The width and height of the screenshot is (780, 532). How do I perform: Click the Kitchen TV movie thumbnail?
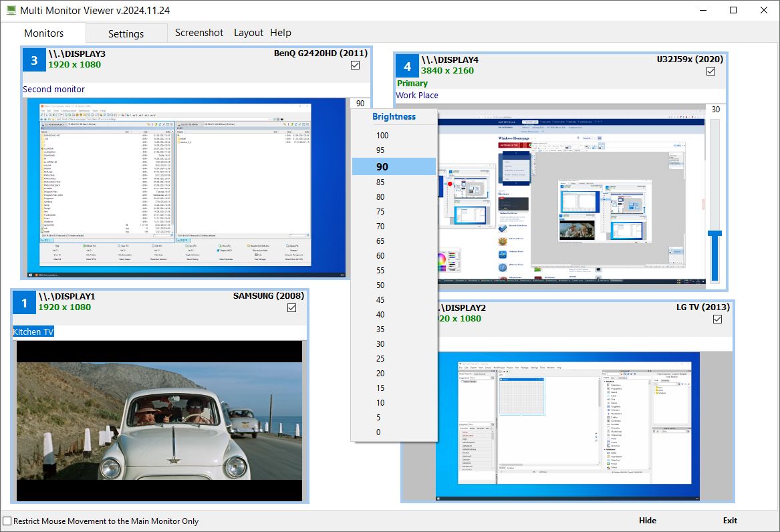point(157,421)
